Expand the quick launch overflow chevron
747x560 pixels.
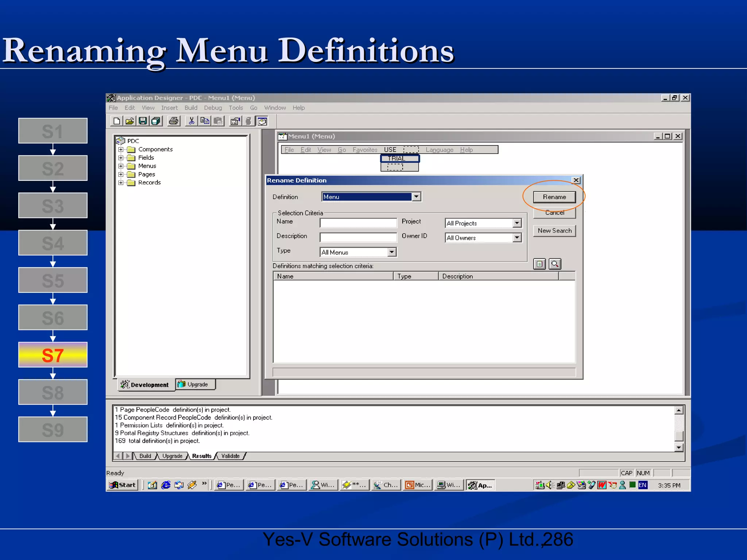click(204, 484)
